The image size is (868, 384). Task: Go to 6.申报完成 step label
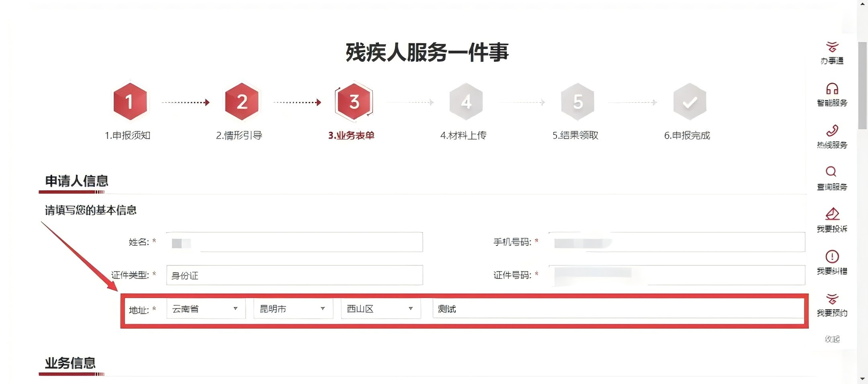click(x=687, y=135)
